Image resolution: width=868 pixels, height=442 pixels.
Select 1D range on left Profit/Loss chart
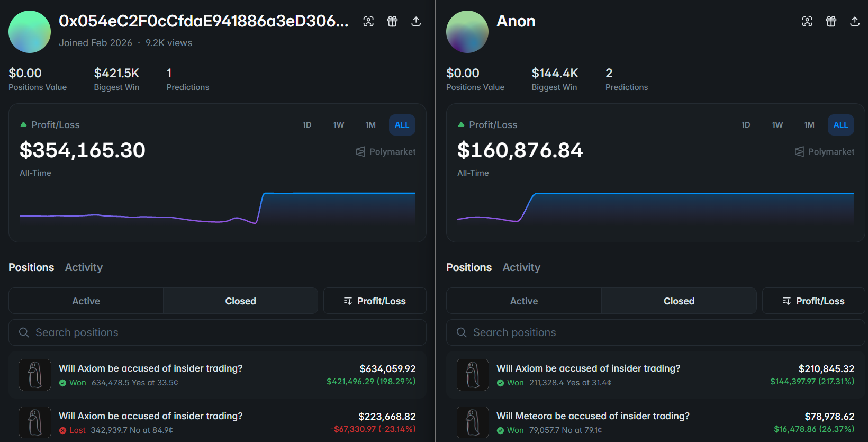click(307, 125)
